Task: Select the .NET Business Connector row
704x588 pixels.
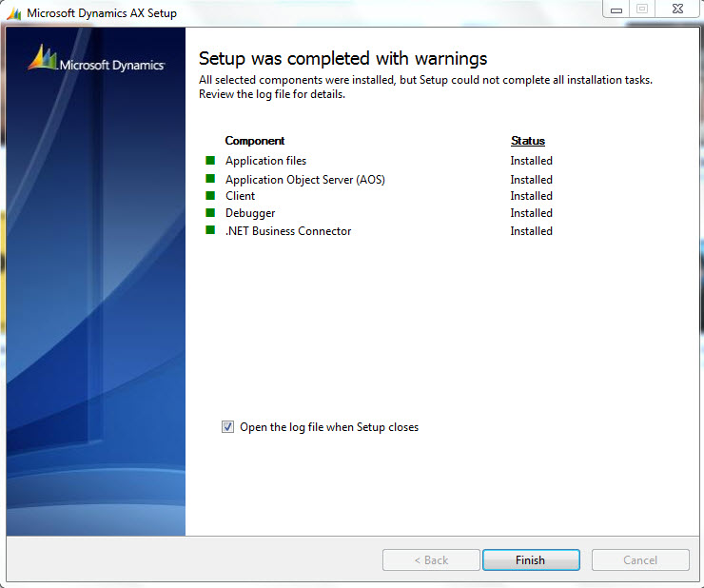Action: coord(379,231)
